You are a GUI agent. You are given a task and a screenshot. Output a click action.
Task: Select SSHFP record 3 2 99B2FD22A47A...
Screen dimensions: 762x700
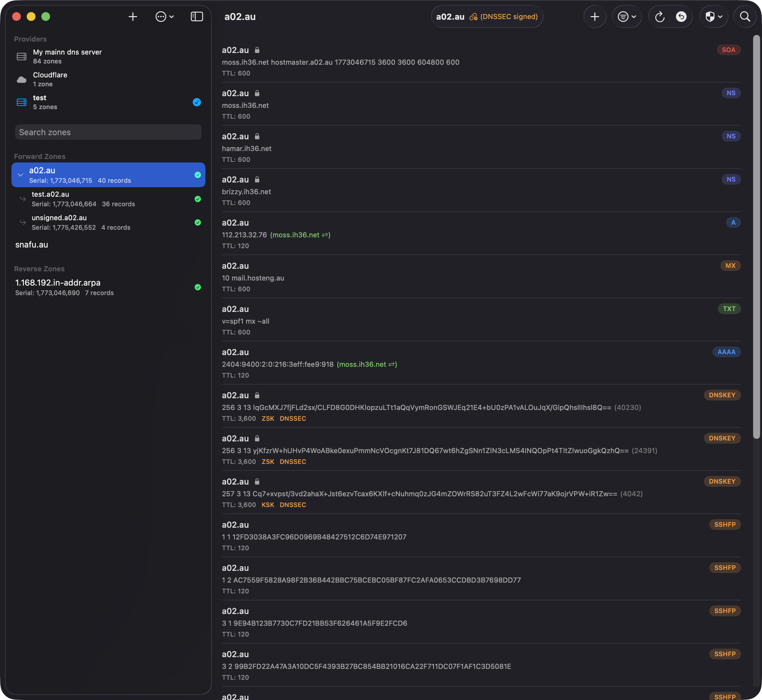click(x=481, y=665)
